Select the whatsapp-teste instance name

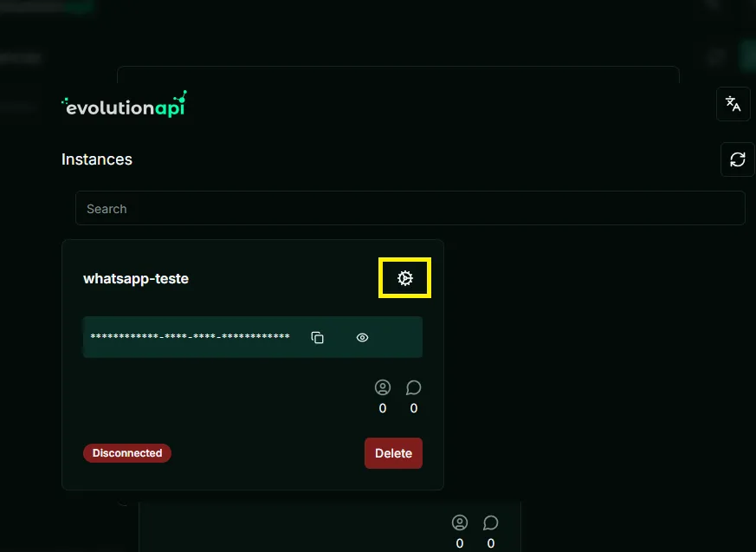click(136, 278)
